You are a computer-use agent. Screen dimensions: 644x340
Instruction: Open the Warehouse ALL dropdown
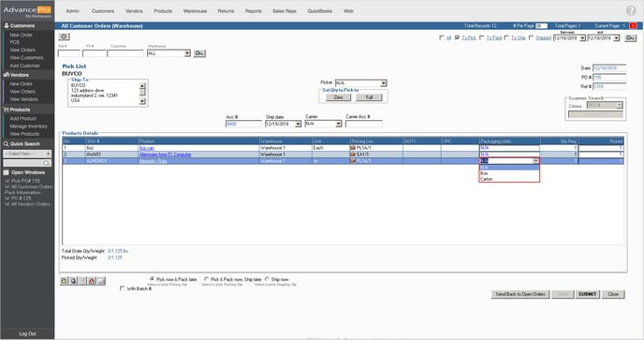coord(187,53)
